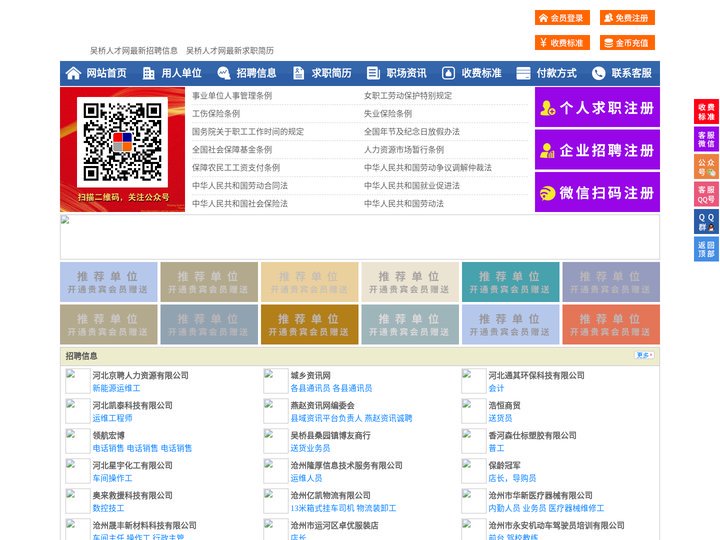This screenshot has height=540, width=720.
Task: Open job 会计
Action: tap(496, 388)
